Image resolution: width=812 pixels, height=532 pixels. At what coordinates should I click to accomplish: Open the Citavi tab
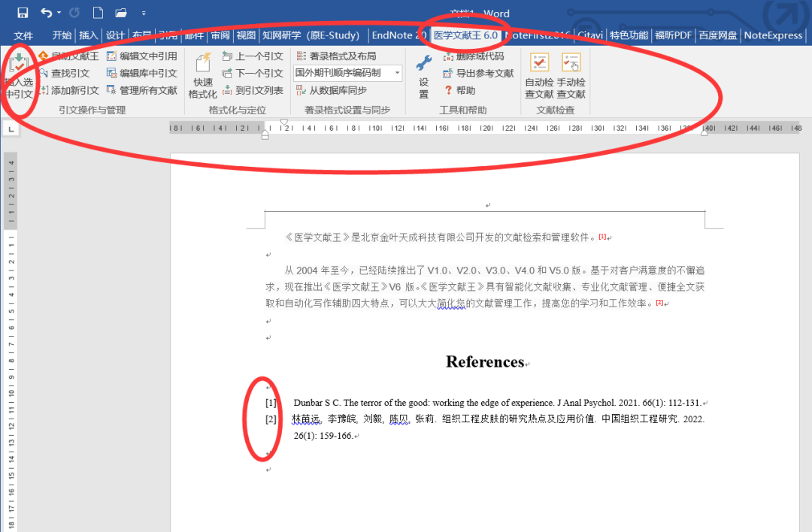tap(590, 35)
